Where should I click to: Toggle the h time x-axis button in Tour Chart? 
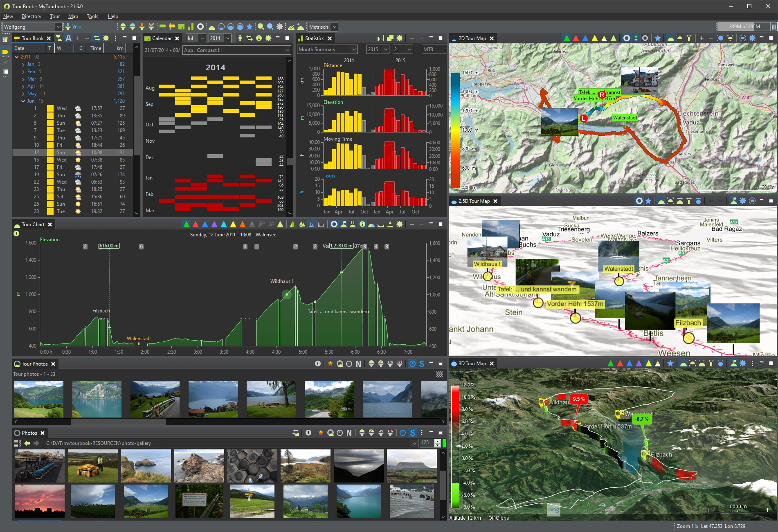click(x=312, y=224)
